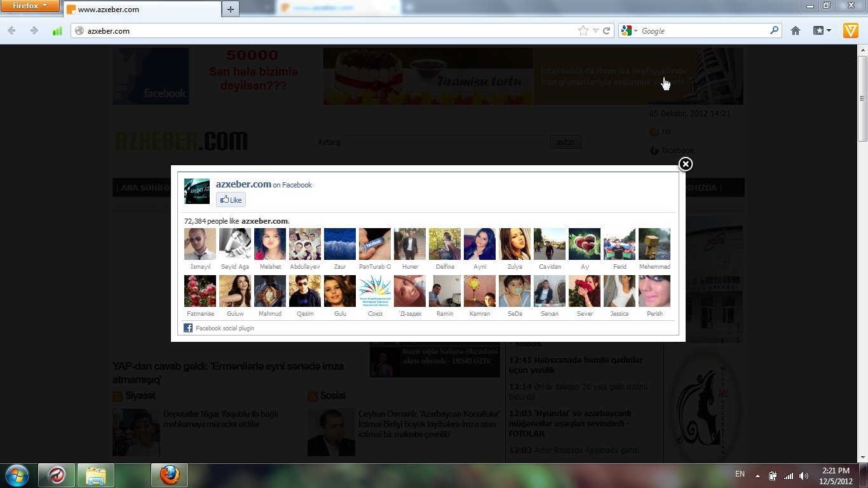Click Firefox icon on taskbar
Image resolution: width=868 pixels, height=488 pixels.
click(169, 475)
